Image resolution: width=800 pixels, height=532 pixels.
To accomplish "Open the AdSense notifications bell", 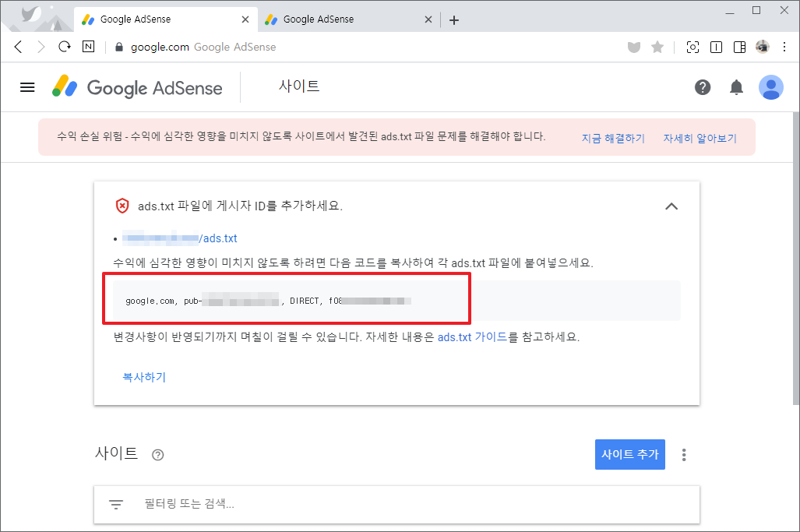I will pyautogui.click(x=736, y=87).
